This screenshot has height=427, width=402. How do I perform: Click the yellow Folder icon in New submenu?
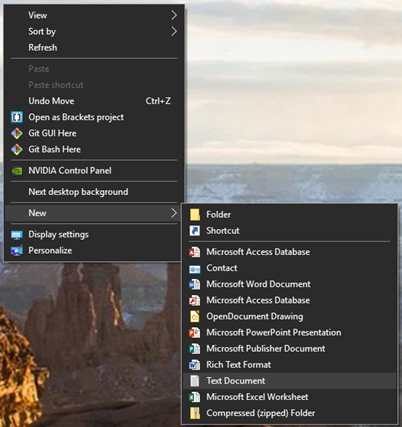tap(195, 214)
